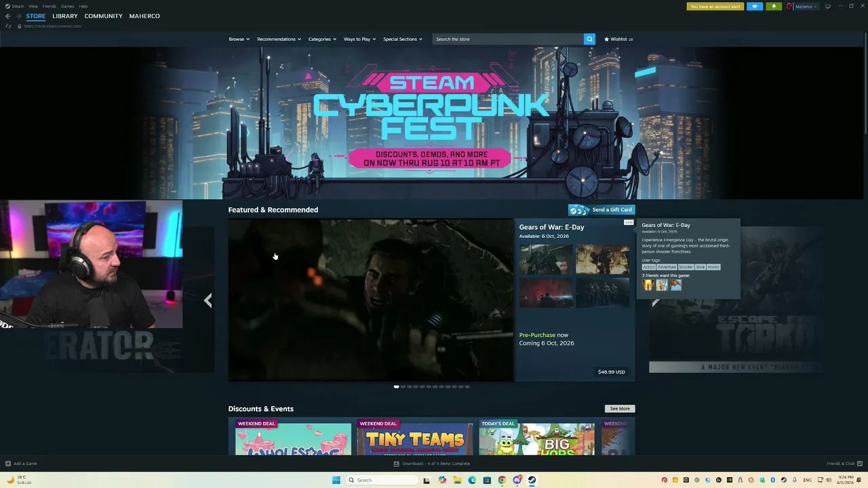868x488 pixels.
Task: Open the Categories dropdown
Action: tap(322, 39)
